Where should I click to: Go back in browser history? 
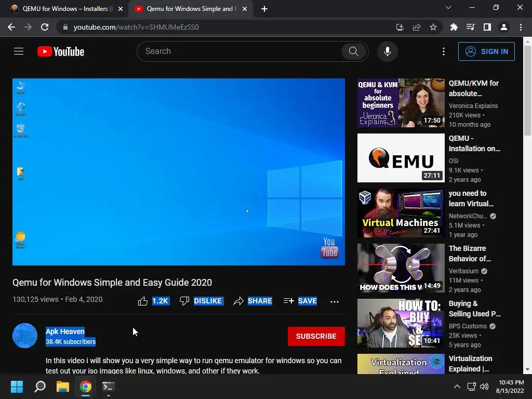(11, 27)
